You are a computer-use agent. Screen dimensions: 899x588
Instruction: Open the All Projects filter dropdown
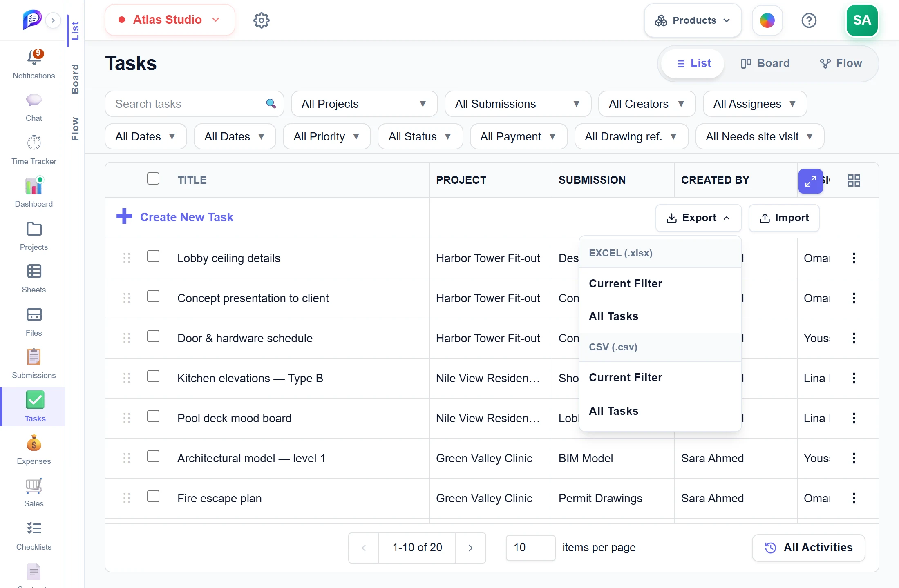(364, 104)
